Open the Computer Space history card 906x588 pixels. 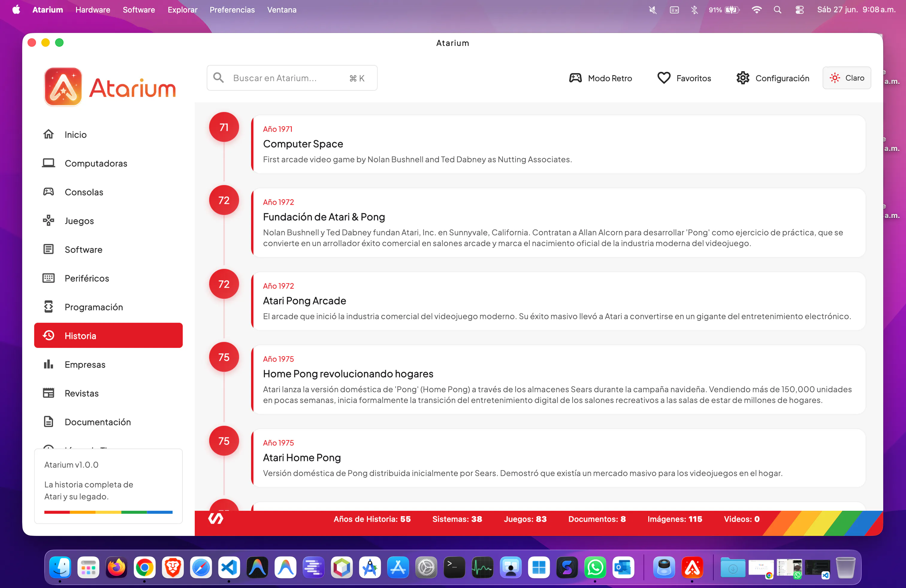[558, 145]
